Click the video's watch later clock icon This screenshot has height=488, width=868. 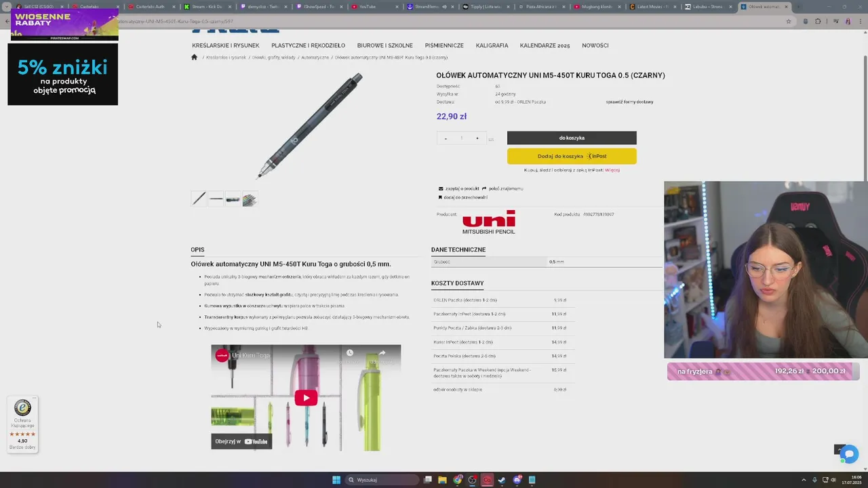pyautogui.click(x=350, y=353)
